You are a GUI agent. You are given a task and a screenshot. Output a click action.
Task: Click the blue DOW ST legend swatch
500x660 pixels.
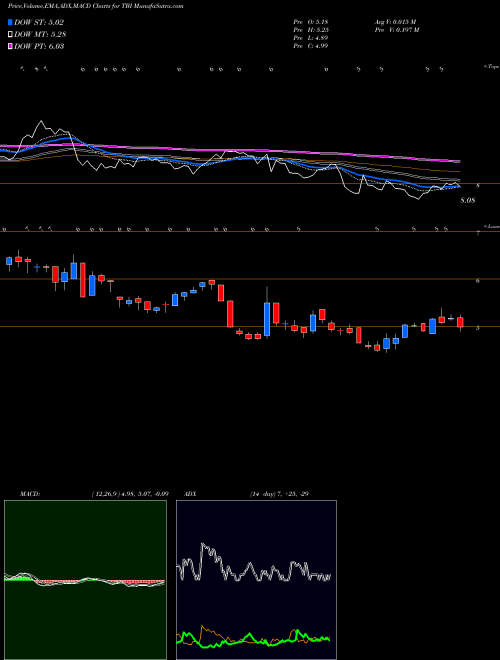pos(10,22)
